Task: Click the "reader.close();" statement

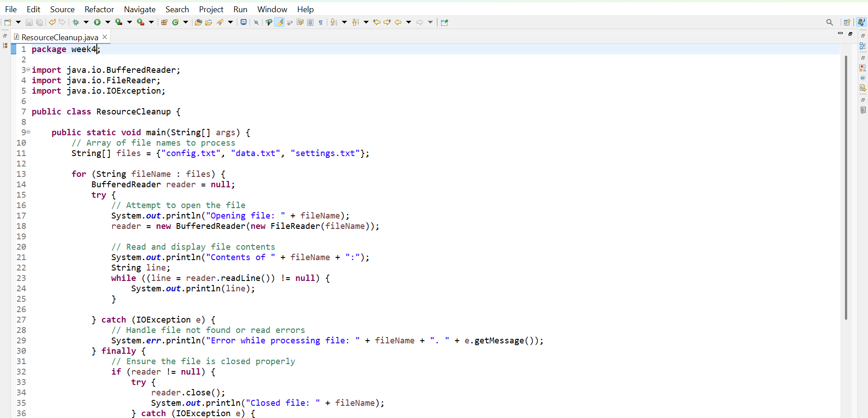Action: point(188,393)
